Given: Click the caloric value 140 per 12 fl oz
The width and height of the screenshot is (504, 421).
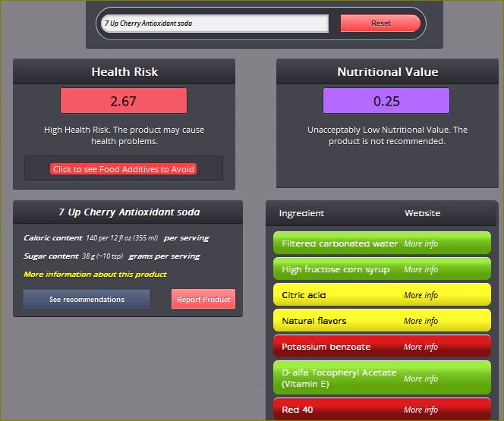Looking at the screenshot, I should (121, 238).
